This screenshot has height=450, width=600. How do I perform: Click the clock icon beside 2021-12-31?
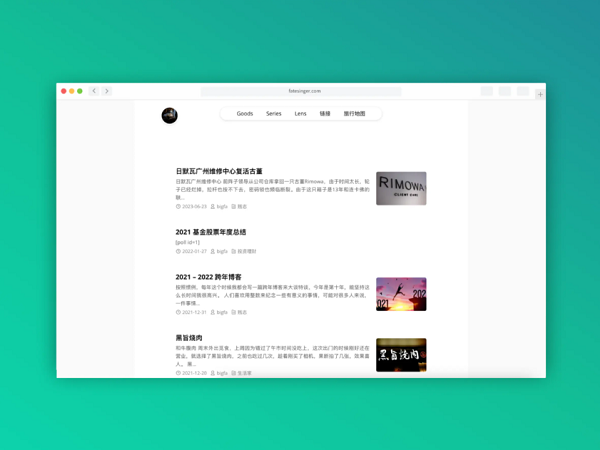(x=178, y=312)
